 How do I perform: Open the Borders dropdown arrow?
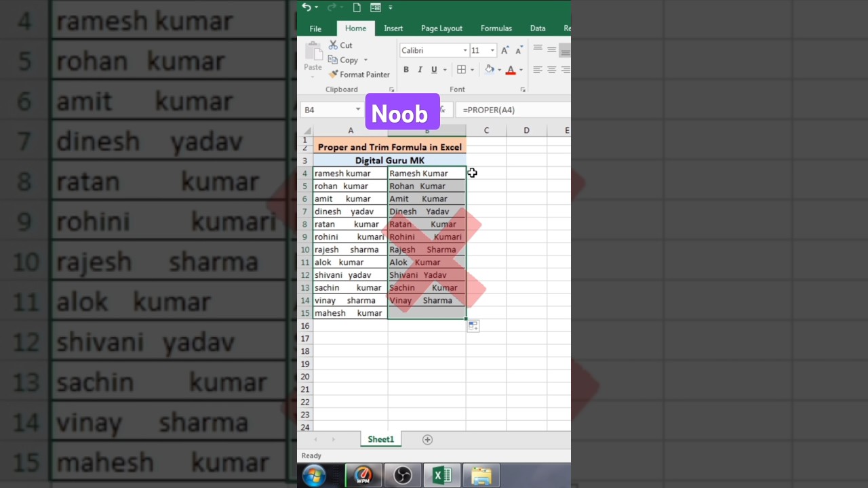pyautogui.click(x=473, y=70)
